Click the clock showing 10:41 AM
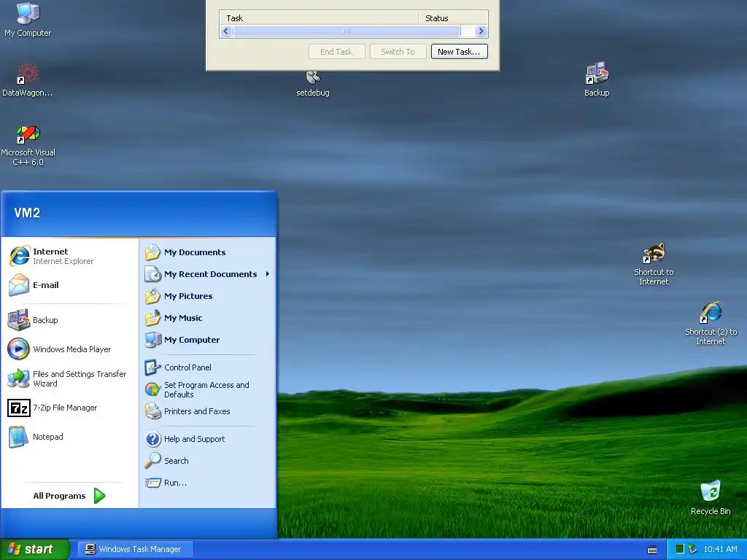Screen dimensions: 747x560 (720, 549)
